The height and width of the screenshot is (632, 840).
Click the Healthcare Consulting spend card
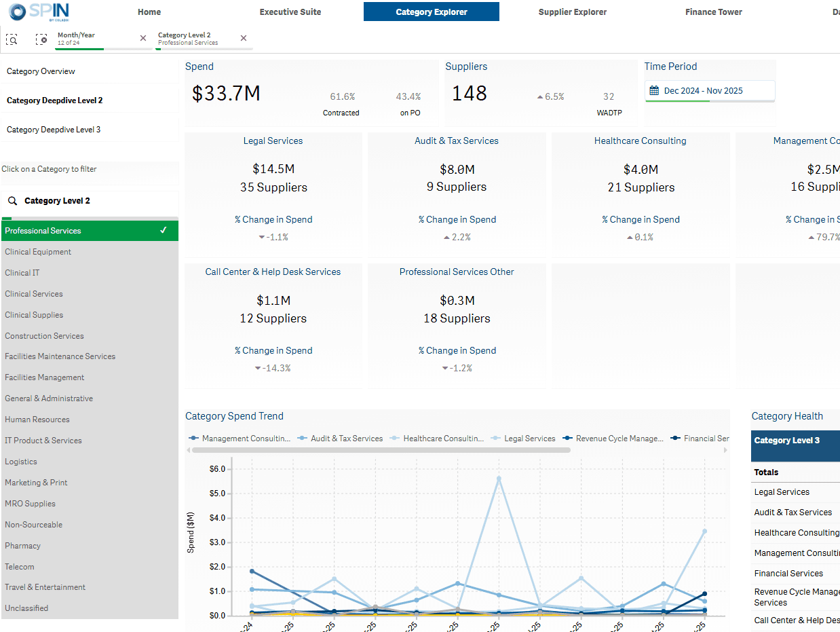pos(640,190)
